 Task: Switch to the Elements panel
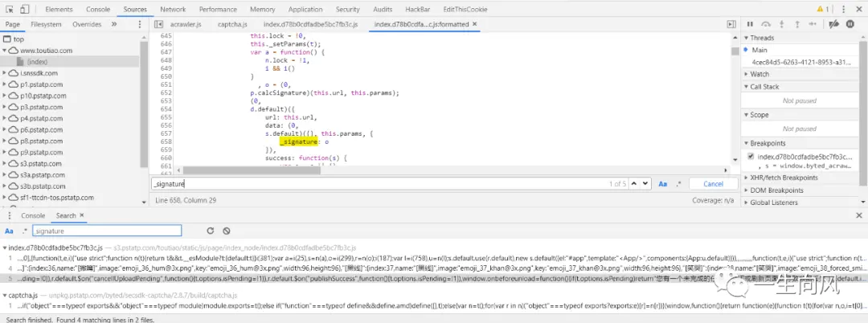[x=59, y=10]
